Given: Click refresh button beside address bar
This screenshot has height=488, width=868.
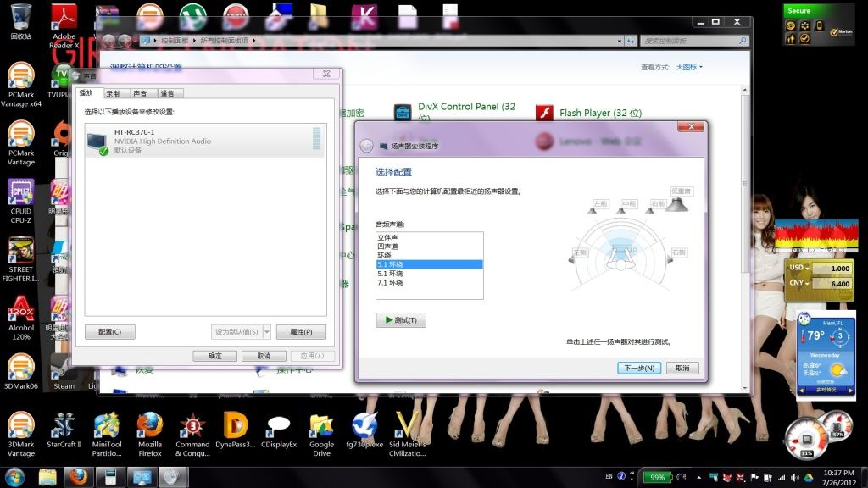Looking at the screenshot, I should 631,41.
